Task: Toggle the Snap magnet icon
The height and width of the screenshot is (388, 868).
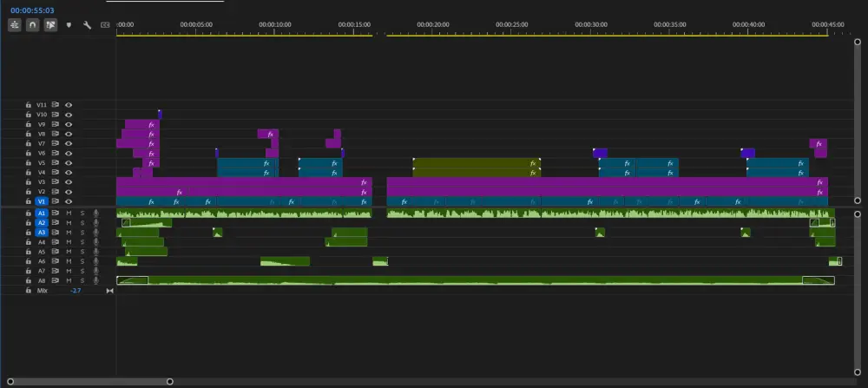Action: point(33,25)
